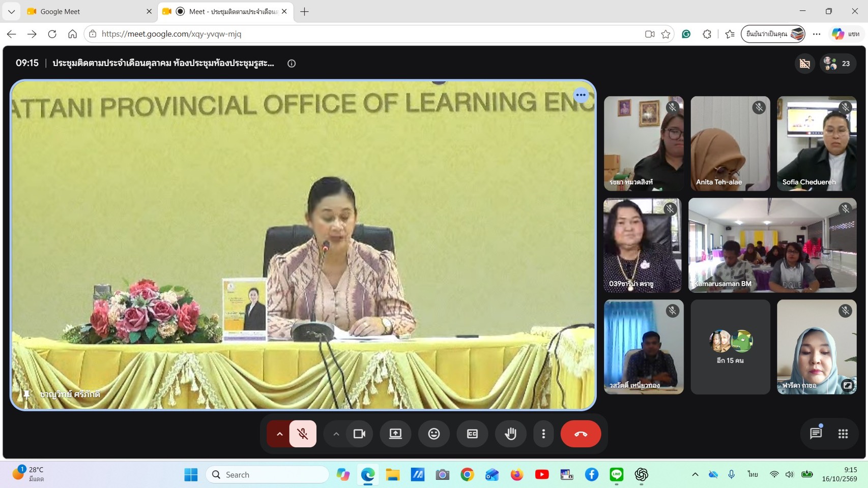868x488 pixels.
Task: Click the meeting details info icon
Action: point(292,64)
